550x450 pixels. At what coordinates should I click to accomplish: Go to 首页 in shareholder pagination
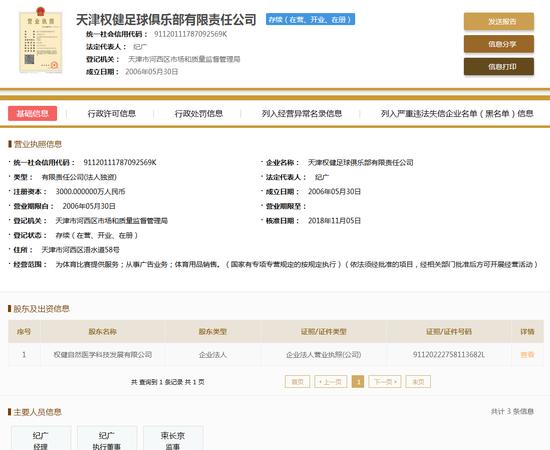click(x=297, y=382)
